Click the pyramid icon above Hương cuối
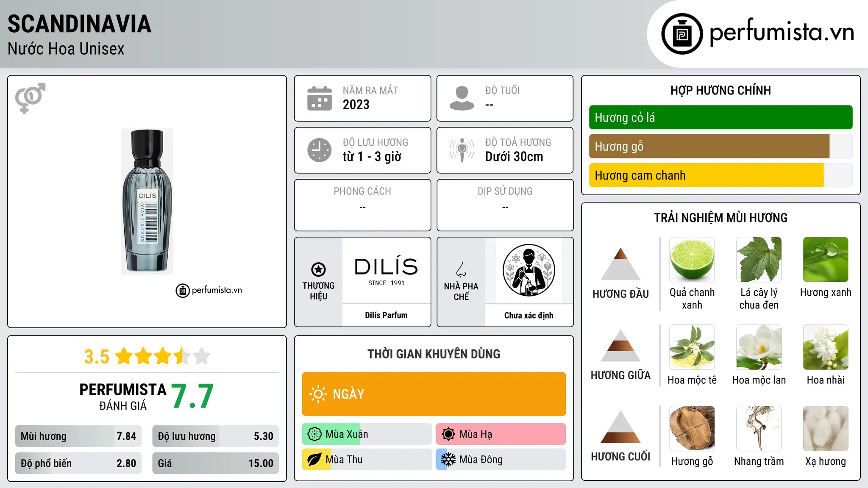The width and height of the screenshot is (868, 488). (x=620, y=427)
